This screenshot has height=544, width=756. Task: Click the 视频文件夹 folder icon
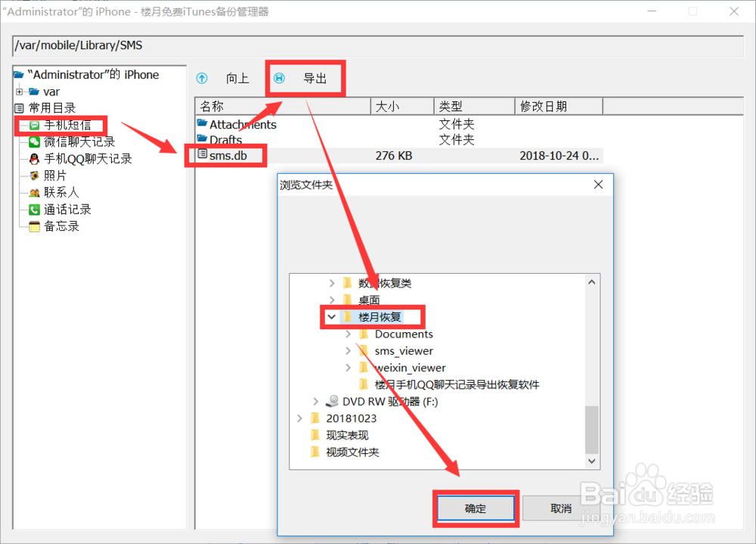click(315, 452)
